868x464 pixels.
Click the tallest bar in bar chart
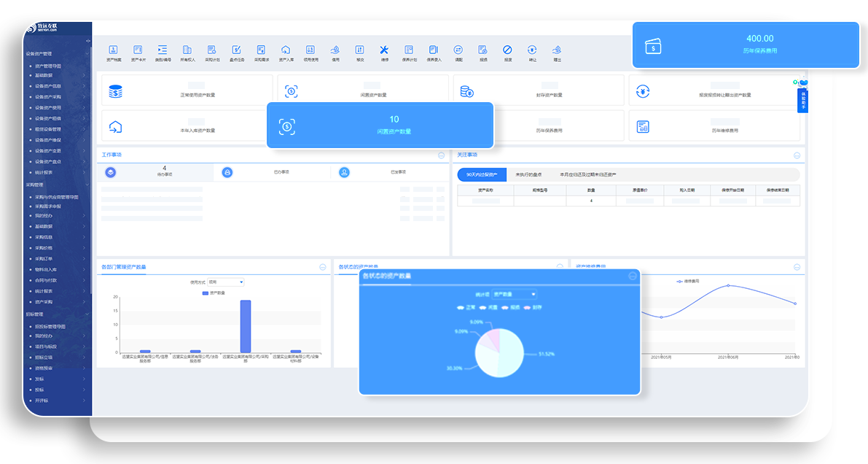tap(246, 326)
